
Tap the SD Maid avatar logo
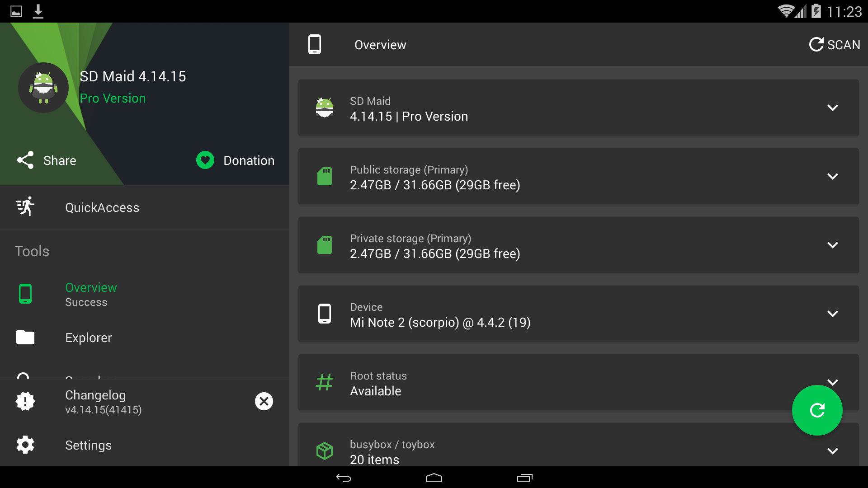pyautogui.click(x=43, y=88)
